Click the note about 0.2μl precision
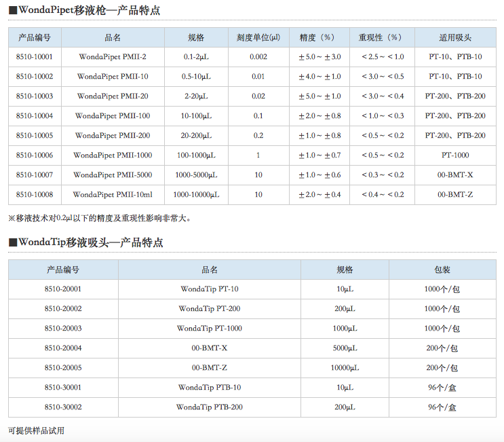Image resolution: width=504 pixels, height=442 pixels. pyautogui.click(x=100, y=219)
